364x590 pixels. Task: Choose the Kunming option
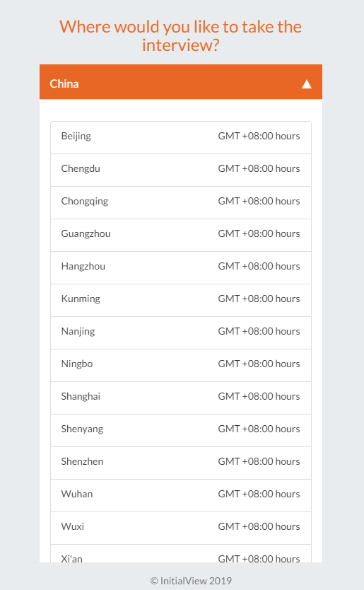[x=181, y=300]
